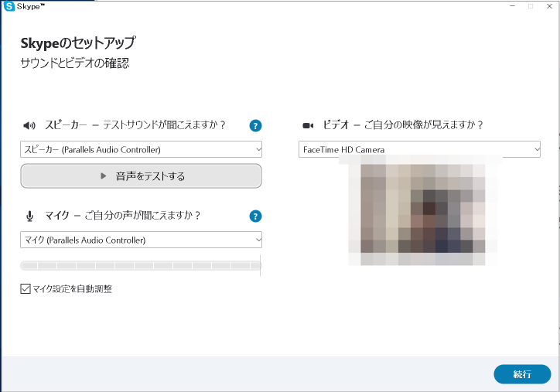Close the Skype setup window
Screen dimensions: 560x392
(550, 6)
